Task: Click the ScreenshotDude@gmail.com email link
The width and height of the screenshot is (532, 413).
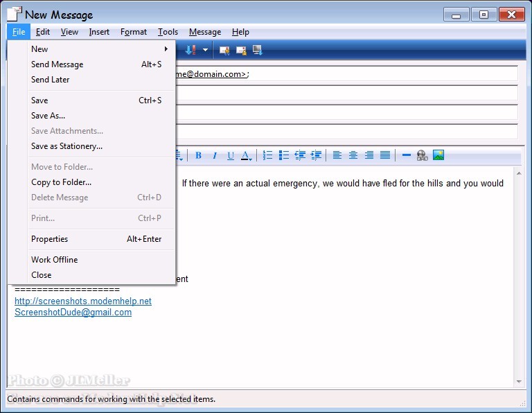Action: pos(73,313)
